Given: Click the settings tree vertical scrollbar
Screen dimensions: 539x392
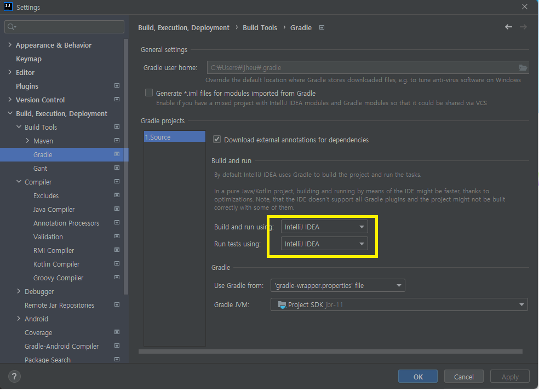Looking at the screenshot, I should click(126, 166).
